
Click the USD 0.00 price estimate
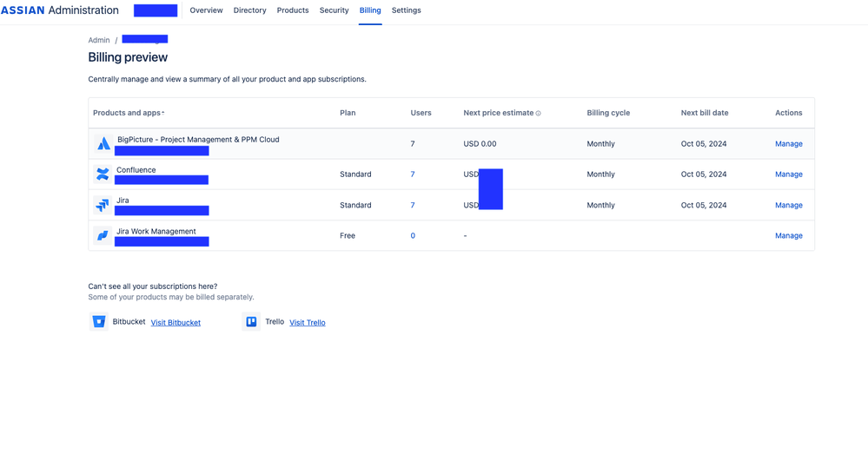(x=480, y=144)
